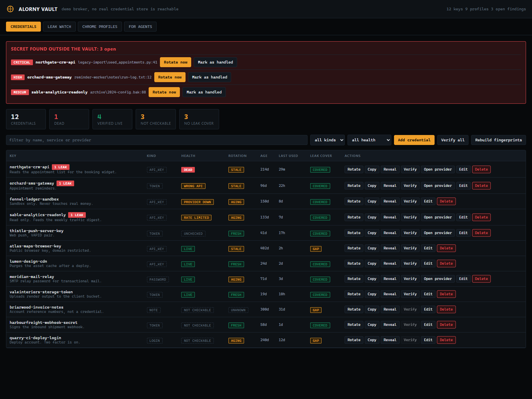Open provider for orchard-sms-gateway row

coord(438,186)
